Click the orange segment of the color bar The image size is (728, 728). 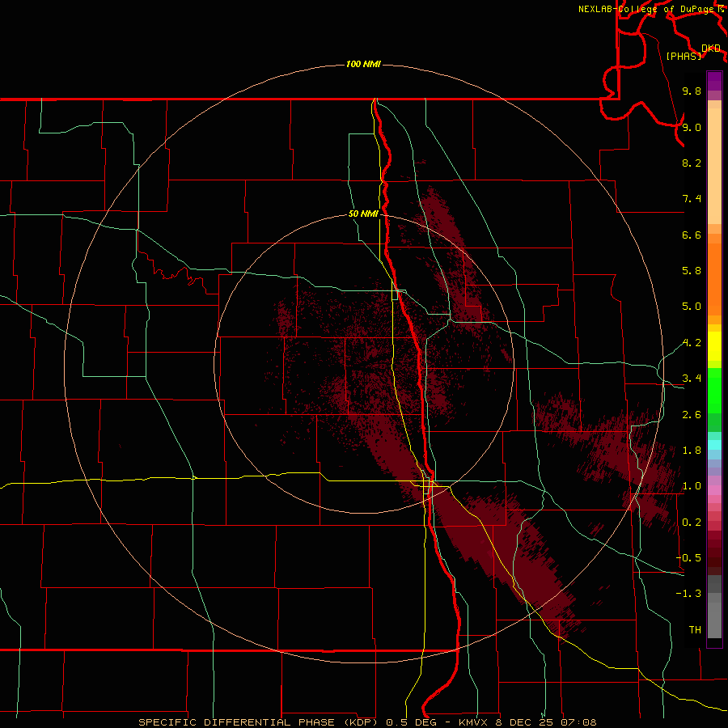tap(714, 279)
